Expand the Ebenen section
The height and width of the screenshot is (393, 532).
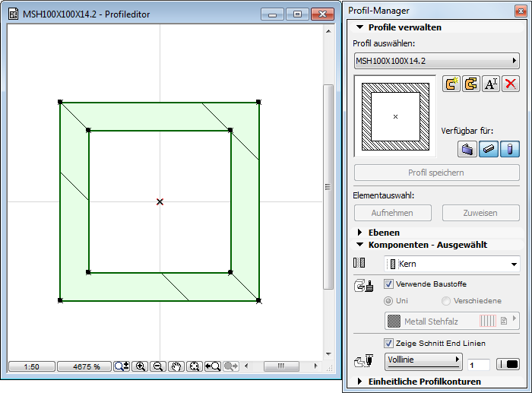tap(360, 233)
